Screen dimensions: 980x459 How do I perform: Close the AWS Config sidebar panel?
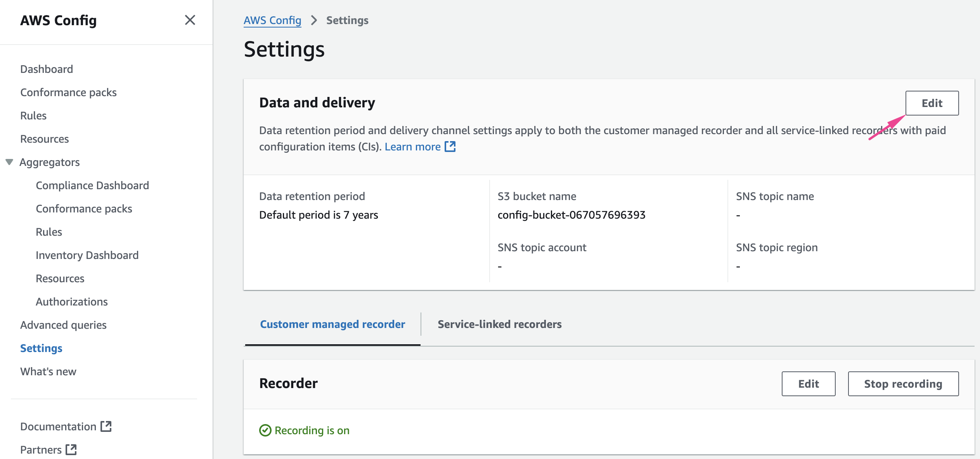(x=190, y=20)
